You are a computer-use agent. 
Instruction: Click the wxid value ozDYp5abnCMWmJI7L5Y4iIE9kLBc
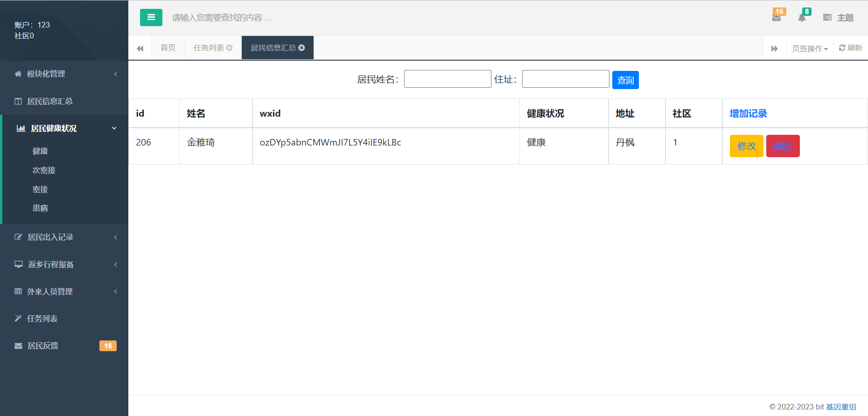(330, 142)
